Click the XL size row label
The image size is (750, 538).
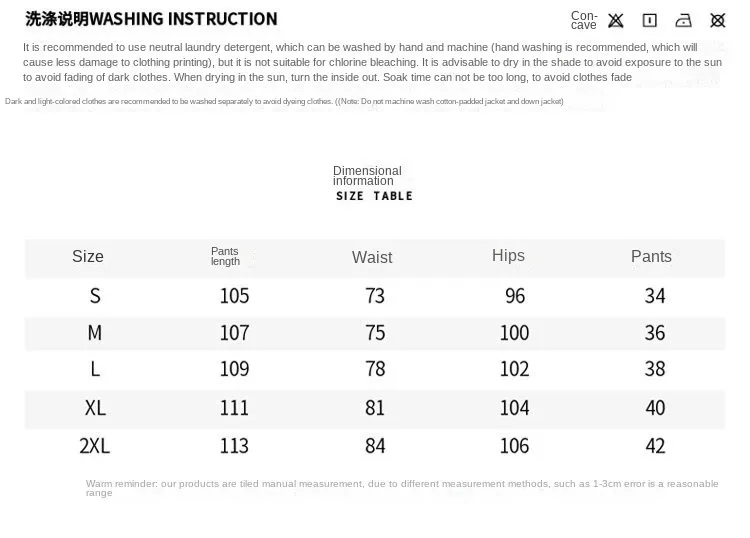click(x=95, y=408)
